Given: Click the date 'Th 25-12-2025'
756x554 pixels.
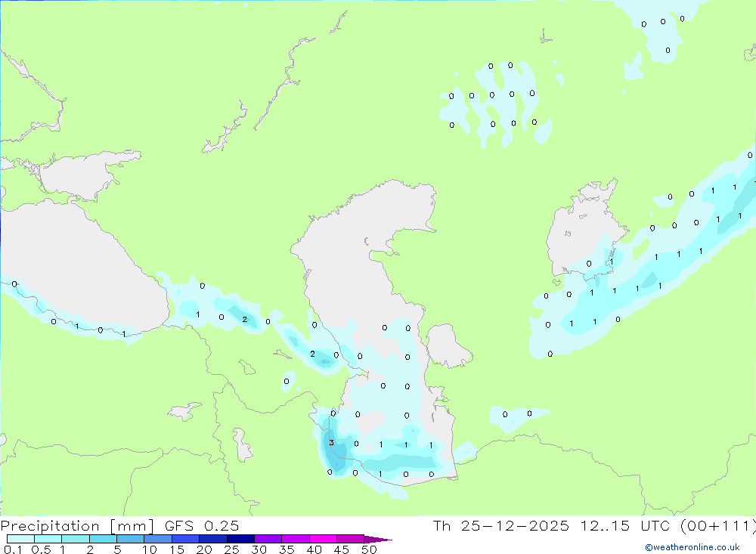Looking at the screenshot, I should point(500,526).
